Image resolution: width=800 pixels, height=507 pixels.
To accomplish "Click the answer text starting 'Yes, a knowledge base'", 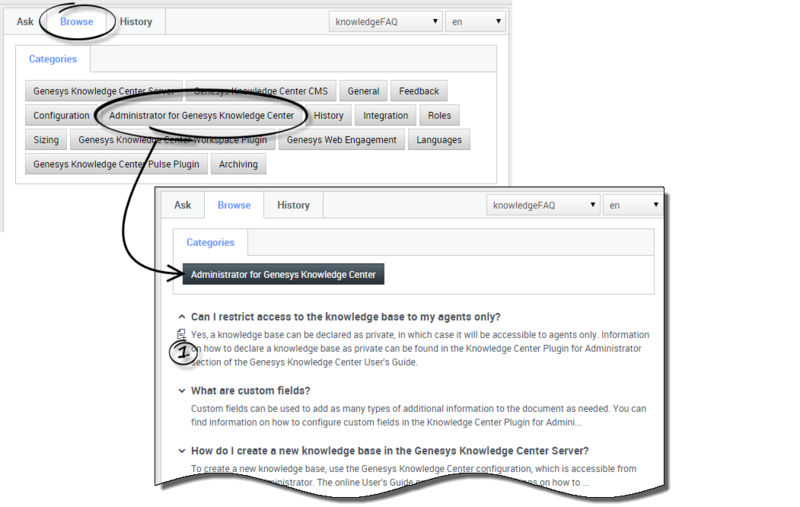I will point(420,348).
